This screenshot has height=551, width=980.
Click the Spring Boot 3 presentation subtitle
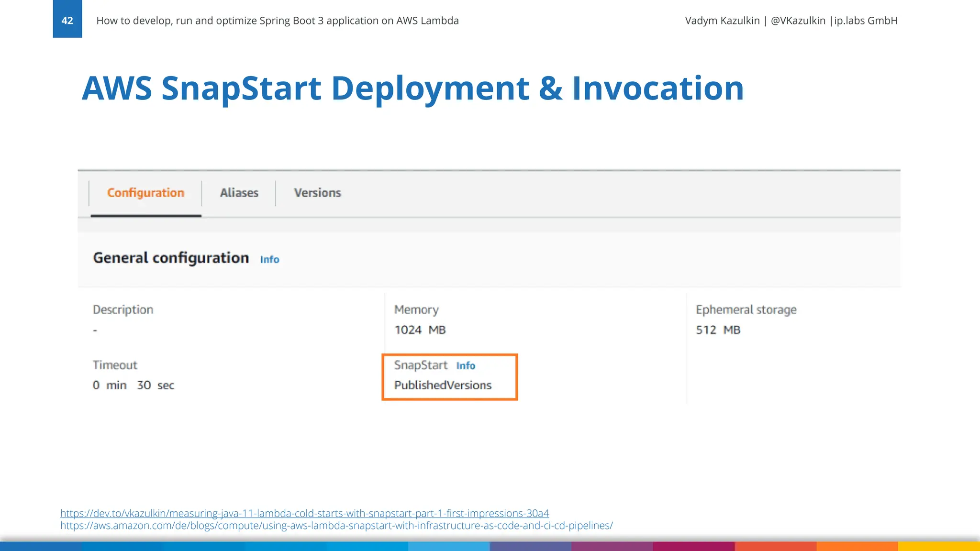pyautogui.click(x=277, y=21)
